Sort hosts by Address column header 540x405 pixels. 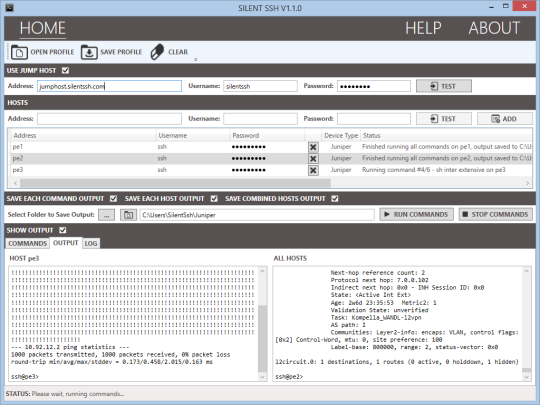83,136
